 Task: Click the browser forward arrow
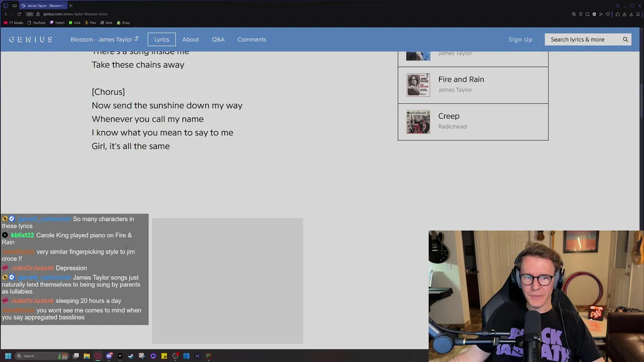tap(12, 14)
